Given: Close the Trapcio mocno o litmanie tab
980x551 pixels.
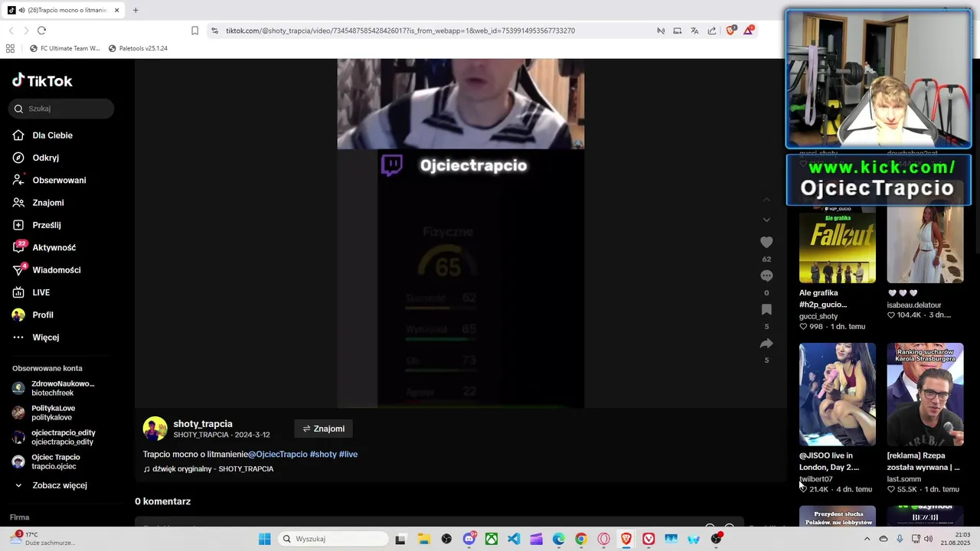Looking at the screenshot, I should pyautogui.click(x=116, y=10).
